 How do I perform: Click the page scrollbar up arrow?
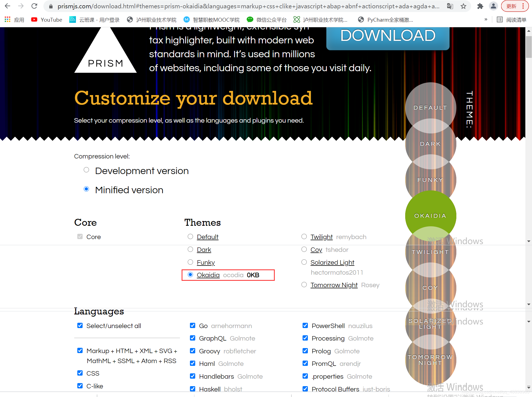[529, 31]
